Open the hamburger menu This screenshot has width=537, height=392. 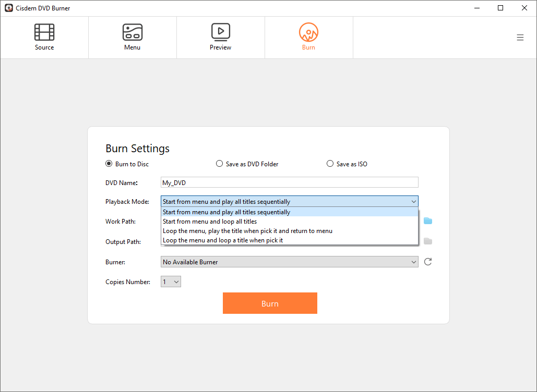pos(520,37)
